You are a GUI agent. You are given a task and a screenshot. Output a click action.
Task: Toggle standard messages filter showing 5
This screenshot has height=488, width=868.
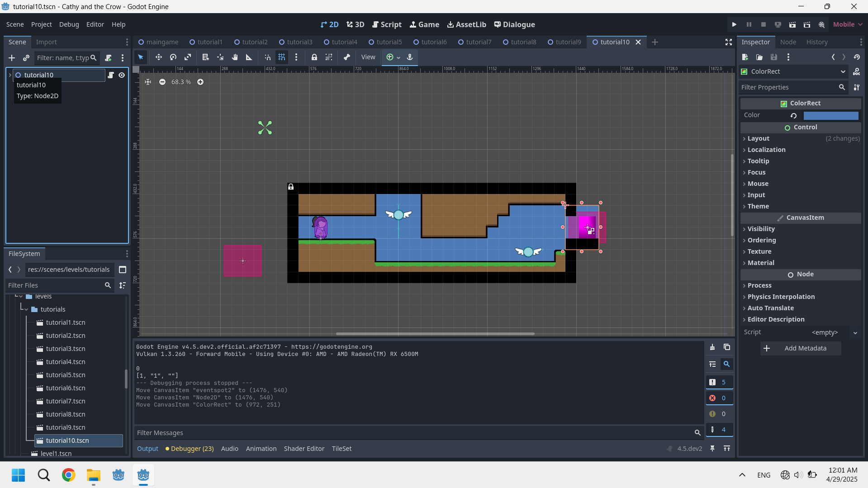pos(719,382)
